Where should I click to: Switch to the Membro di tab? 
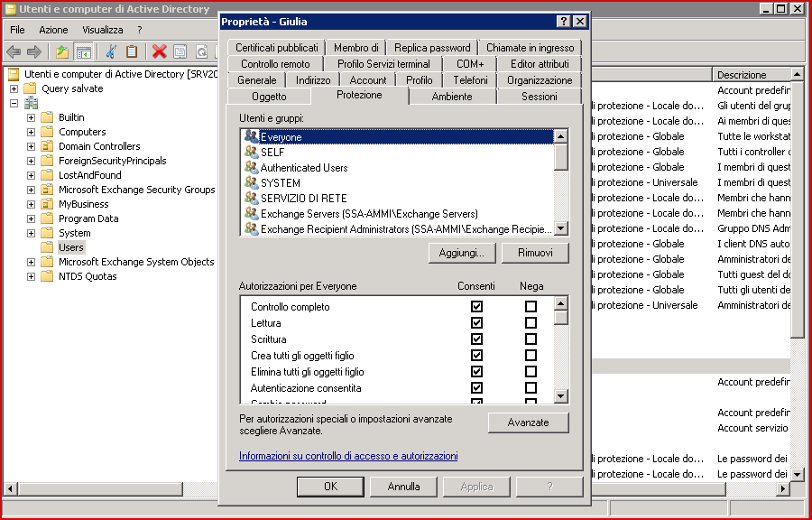[355, 48]
